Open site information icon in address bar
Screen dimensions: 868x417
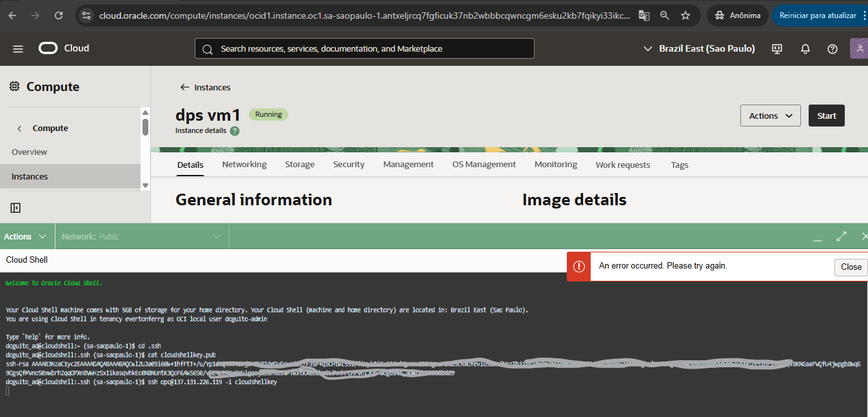click(x=88, y=15)
